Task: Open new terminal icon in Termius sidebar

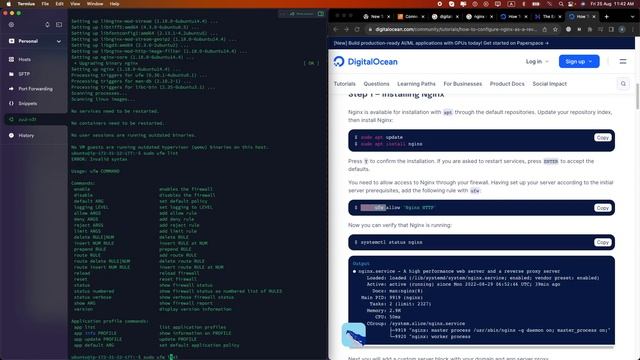Action: point(59,24)
